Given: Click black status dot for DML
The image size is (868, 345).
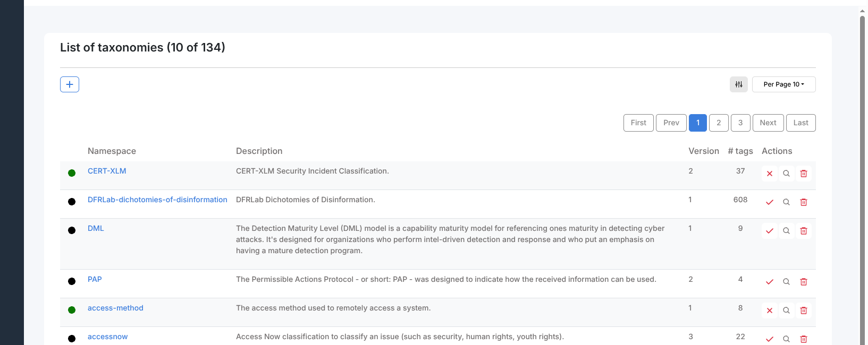Looking at the screenshot, I should (x=72, y=230).
